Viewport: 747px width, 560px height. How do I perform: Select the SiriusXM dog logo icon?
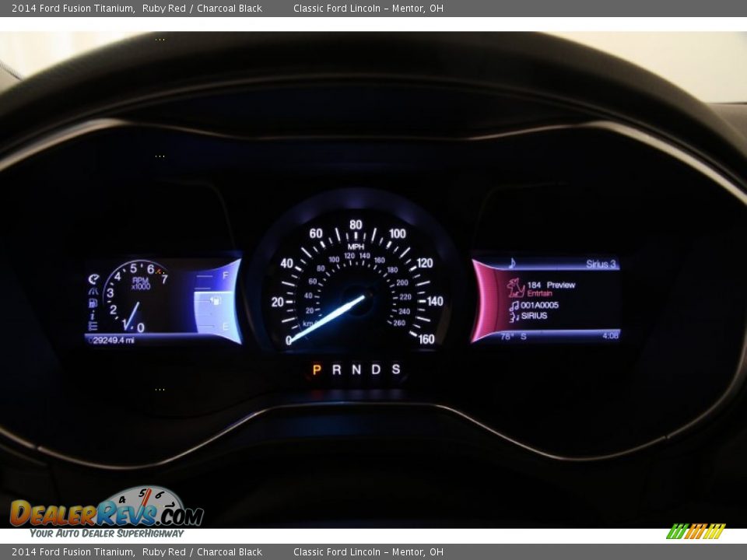coord(514,287)
